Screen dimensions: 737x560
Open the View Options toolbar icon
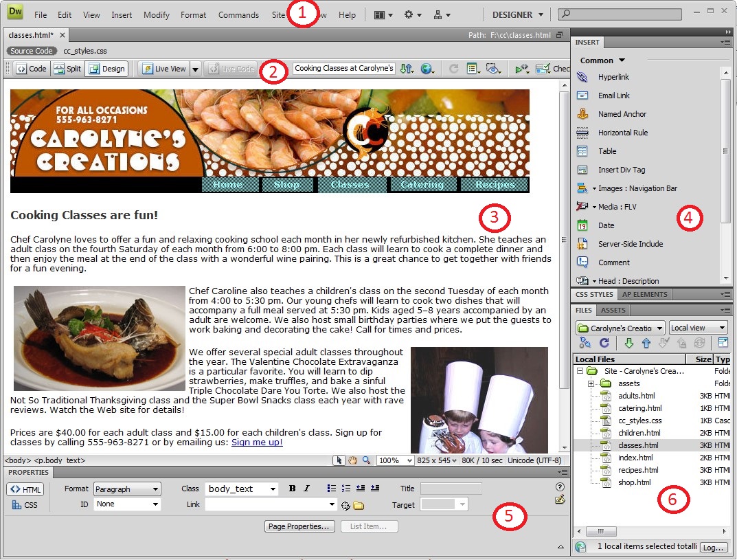point(473,69)
